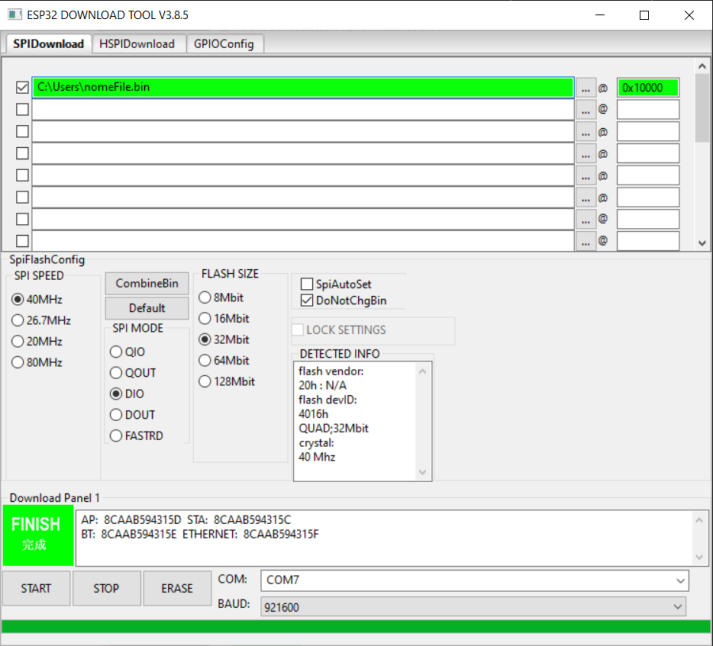713x646 pixels.
Task: Click the STOP button
Action: pyautogui.click(x=106, y=588)
